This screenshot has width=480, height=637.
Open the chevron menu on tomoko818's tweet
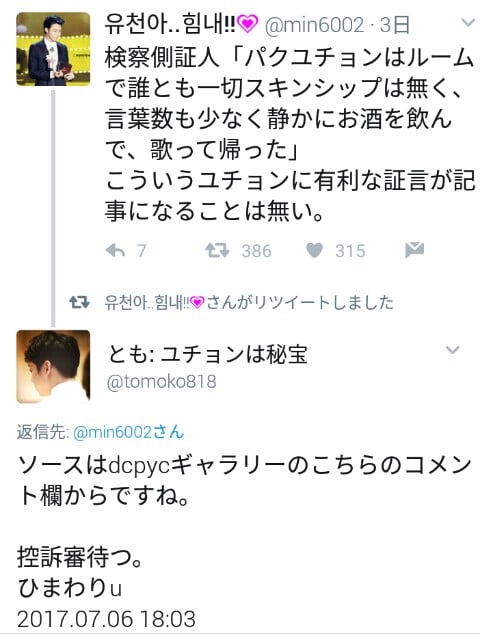point(452,349)
